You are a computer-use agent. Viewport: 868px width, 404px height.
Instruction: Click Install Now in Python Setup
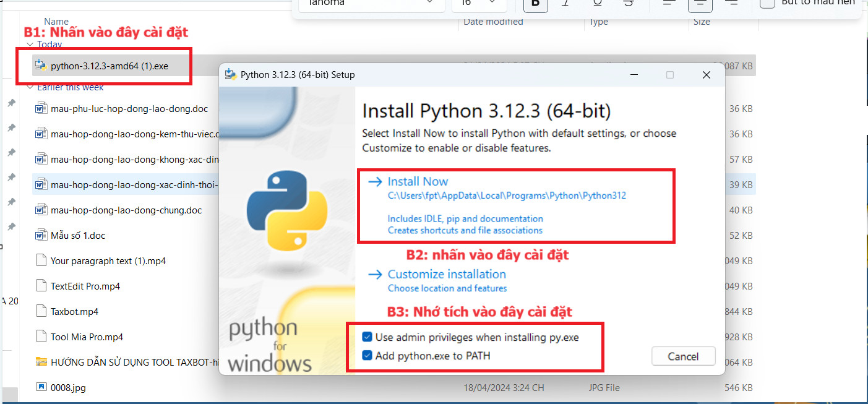[x=418, y=181]
